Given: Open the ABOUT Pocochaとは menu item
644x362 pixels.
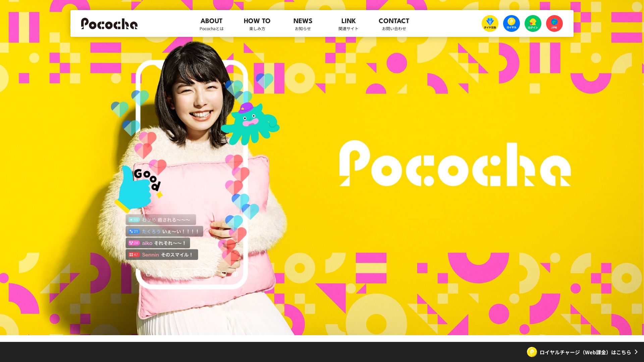Looking at the screenshot, I should point(211,24).
